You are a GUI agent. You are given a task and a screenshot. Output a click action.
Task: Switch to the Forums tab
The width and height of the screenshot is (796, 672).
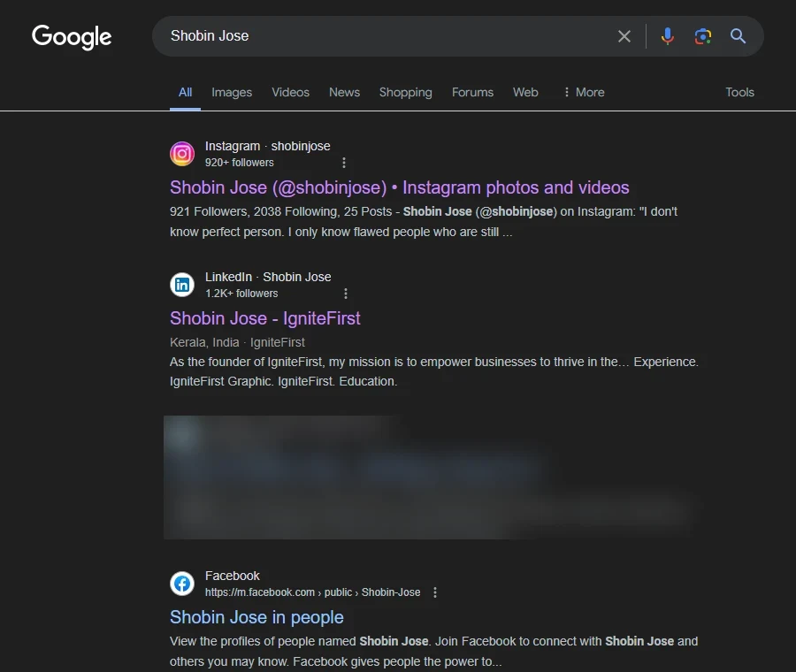click(x=472, y=92)
